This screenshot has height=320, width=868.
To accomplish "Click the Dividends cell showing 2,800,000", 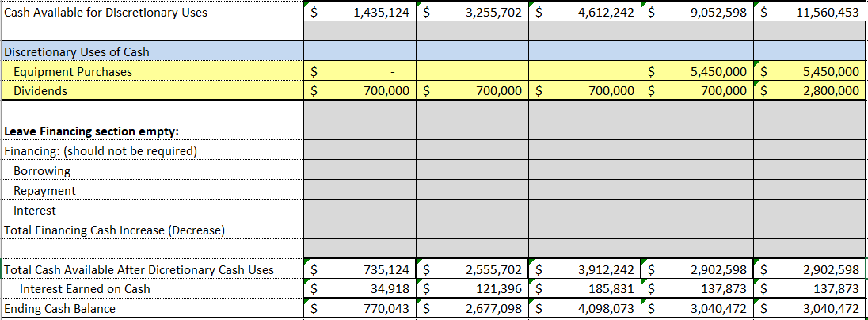I will click(x=810, y=90).
